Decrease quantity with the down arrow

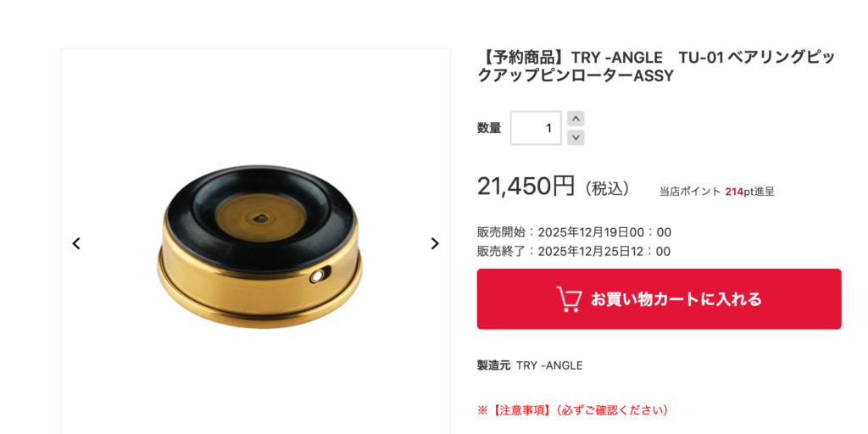pyautogui.click(x=576, y=137)
